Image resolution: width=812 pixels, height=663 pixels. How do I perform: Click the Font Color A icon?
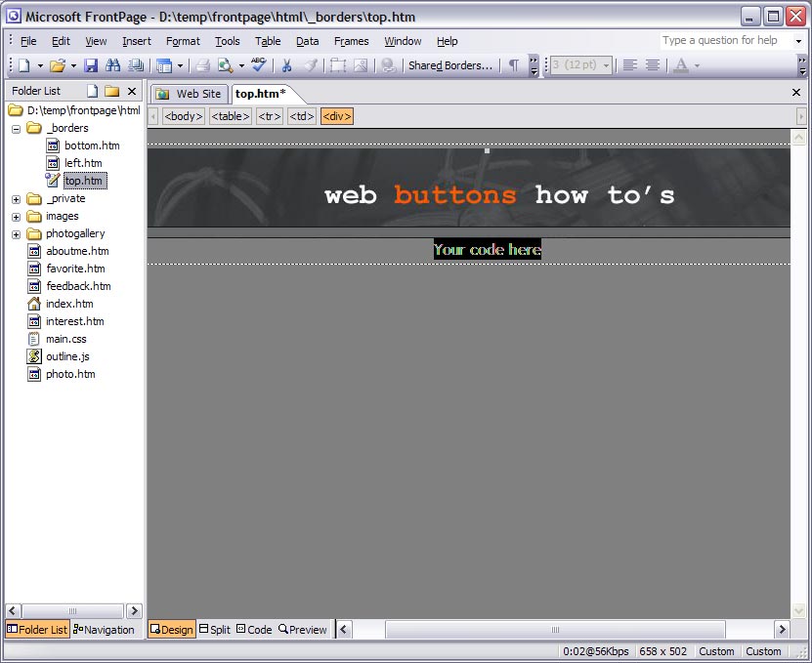point(681,65)
